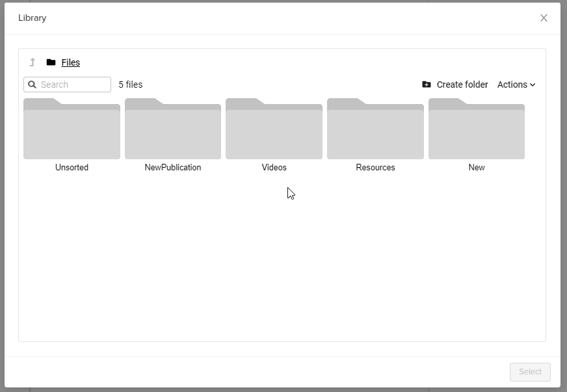Expand the Actions dropdown menu
The height and width of the screenshot is (392, 567).
coord(516,85)
